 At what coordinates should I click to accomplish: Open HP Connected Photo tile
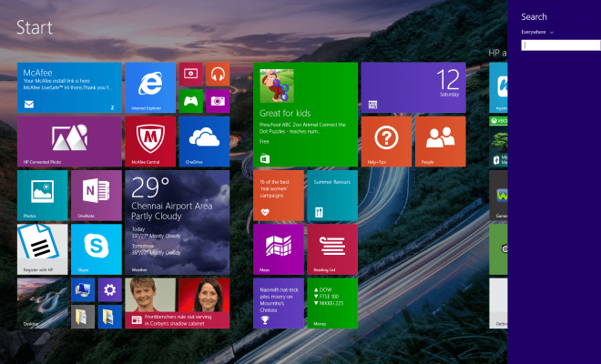[x=69, y=142]
